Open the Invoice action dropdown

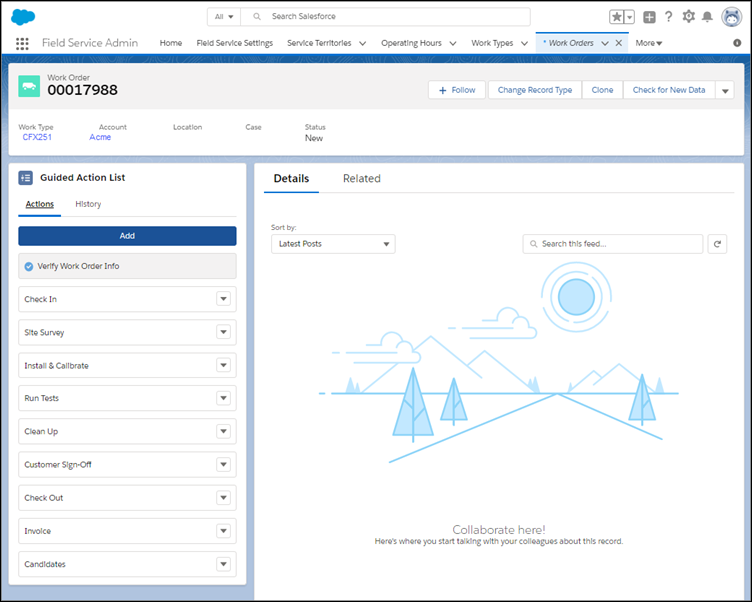[x=223, y=531]
